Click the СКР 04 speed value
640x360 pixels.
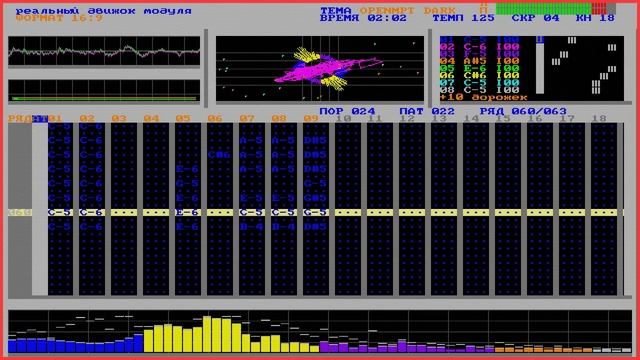click(535, 18)
